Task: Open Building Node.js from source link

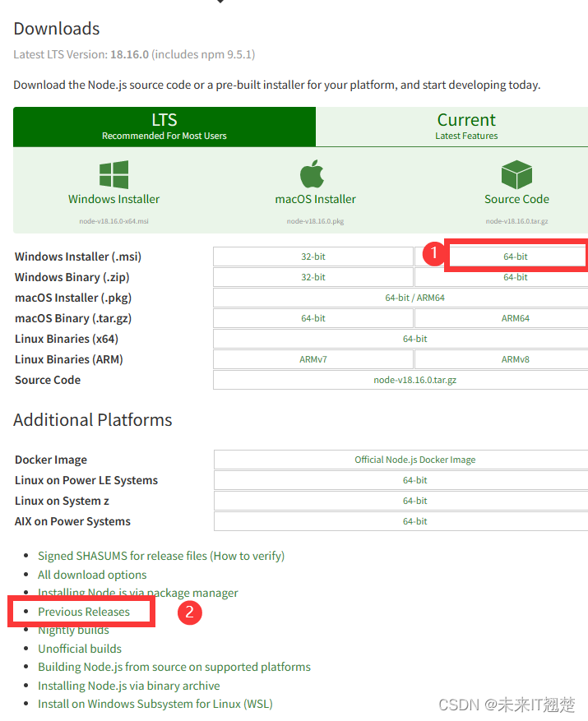Action: [174, 668]
